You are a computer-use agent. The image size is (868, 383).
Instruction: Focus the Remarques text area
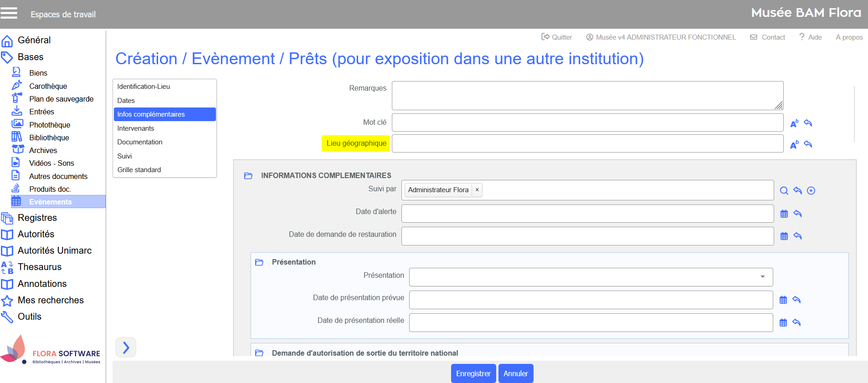click(x=587, y=96)
